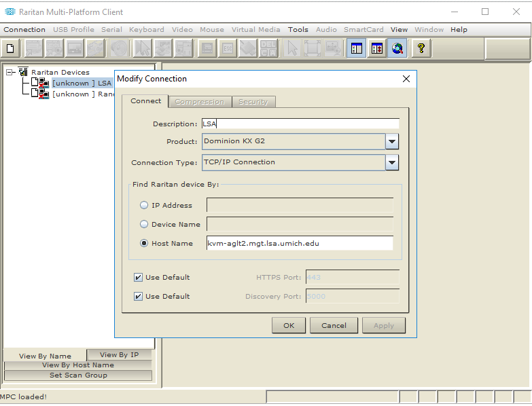
Task: Select the IP Address radio button
Action: tap(144, 205)
